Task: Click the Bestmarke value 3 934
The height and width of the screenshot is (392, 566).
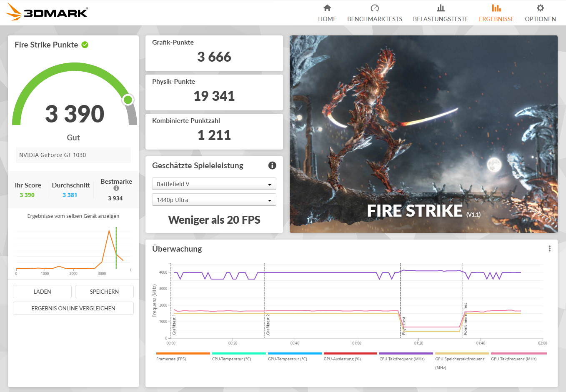Action: (115, 198)
